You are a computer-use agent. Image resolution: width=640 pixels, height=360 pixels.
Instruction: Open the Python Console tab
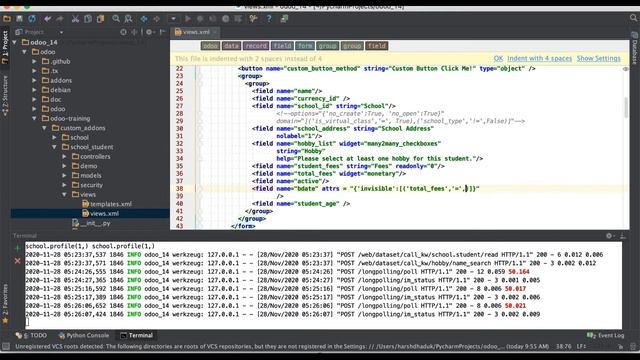click(84, 335)
